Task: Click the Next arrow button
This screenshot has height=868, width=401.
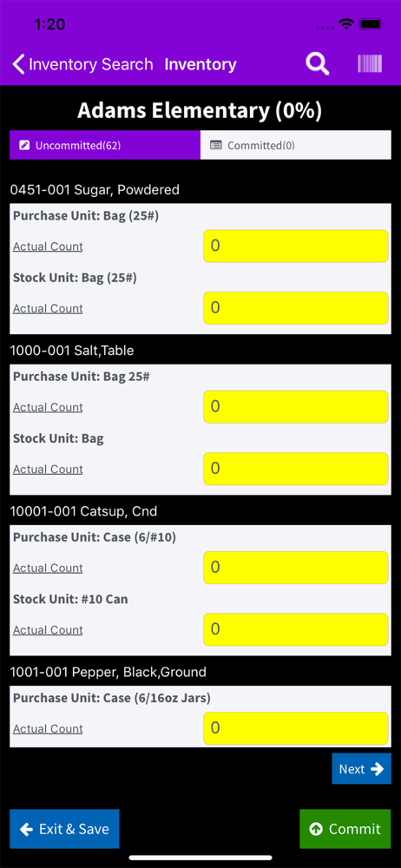Action: (361, 769)
